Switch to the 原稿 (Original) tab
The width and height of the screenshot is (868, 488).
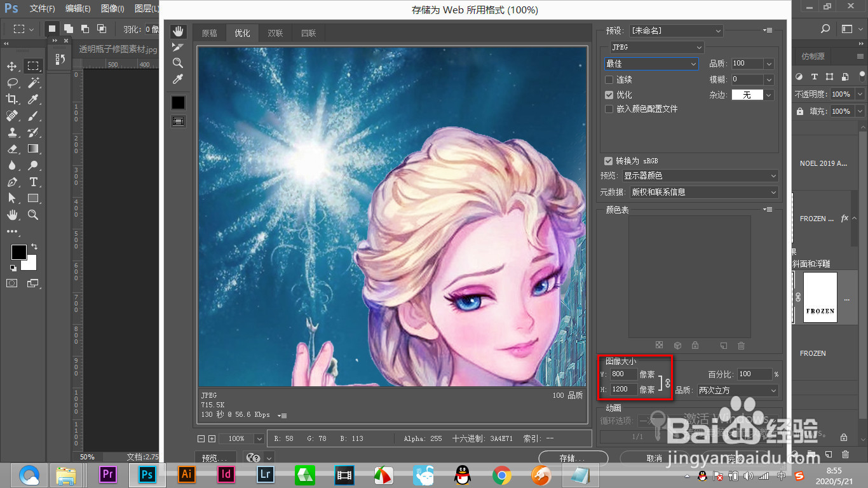click(x=209, y=34)
